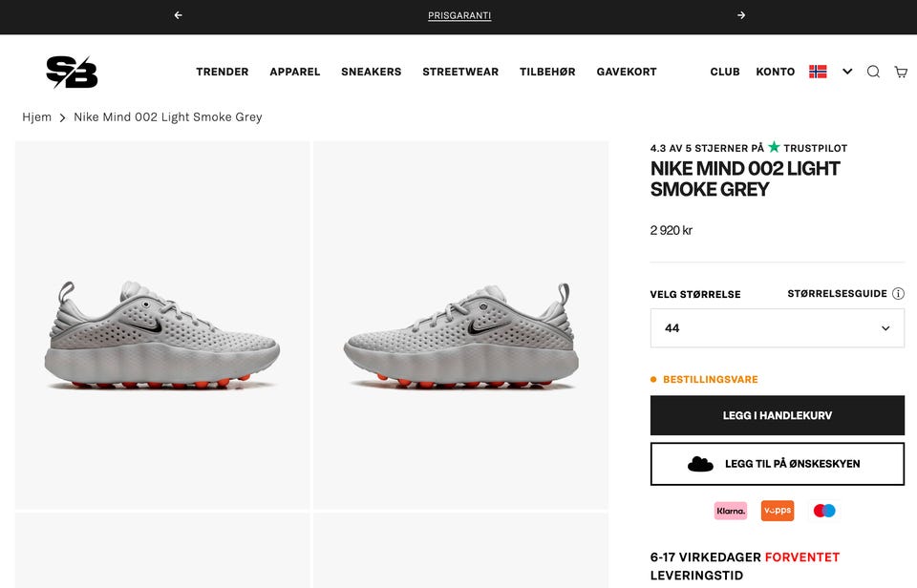
Task: Click the SB store logo
Action: coord(72,72)
